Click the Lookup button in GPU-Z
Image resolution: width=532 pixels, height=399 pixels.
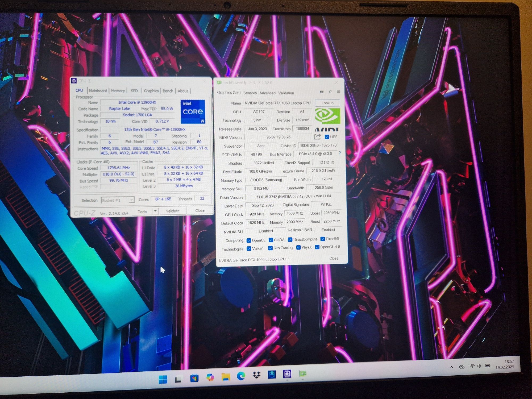[327, 103]
